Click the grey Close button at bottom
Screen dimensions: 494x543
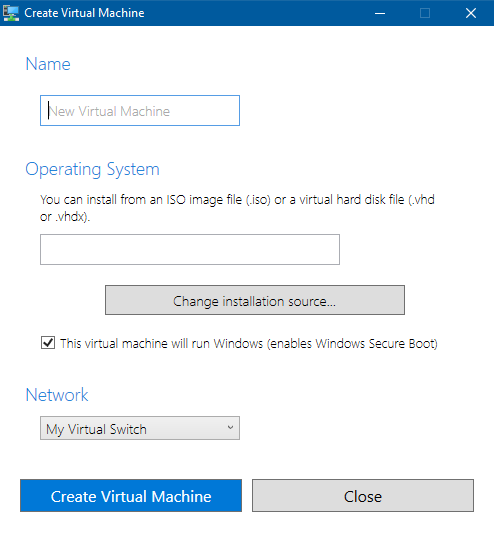pos(363,496)
